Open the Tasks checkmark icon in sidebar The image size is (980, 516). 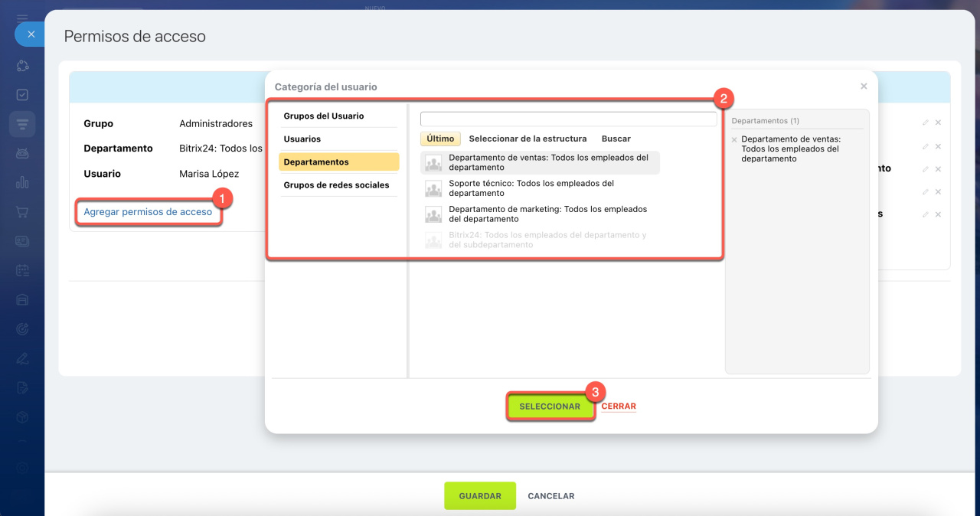22,95
